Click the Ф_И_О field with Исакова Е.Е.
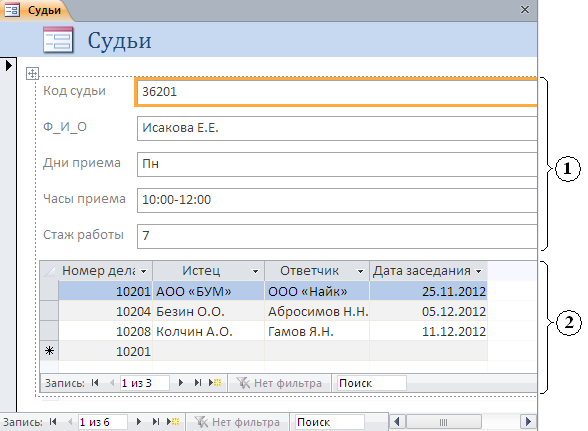588x431 pixels. point(337,128)
